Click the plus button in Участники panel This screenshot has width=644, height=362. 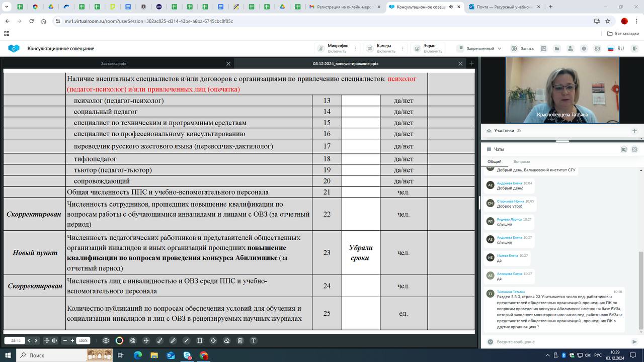[x=635, y=131]
